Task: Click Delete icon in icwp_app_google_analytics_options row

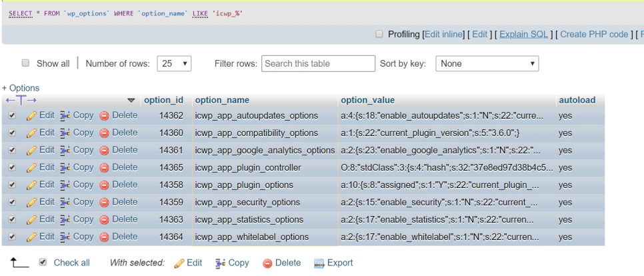Action: point(104,151)
